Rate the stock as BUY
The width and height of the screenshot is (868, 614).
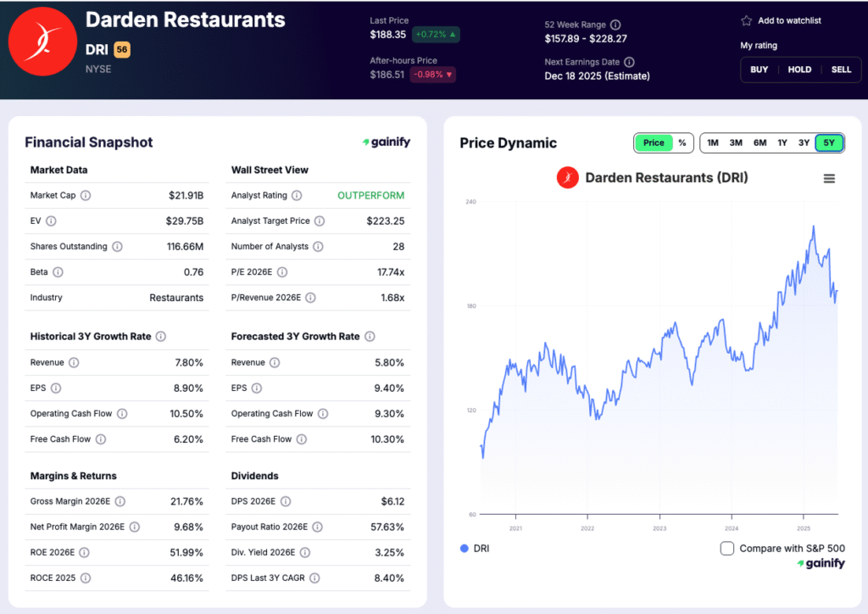(x=759, y=70)
